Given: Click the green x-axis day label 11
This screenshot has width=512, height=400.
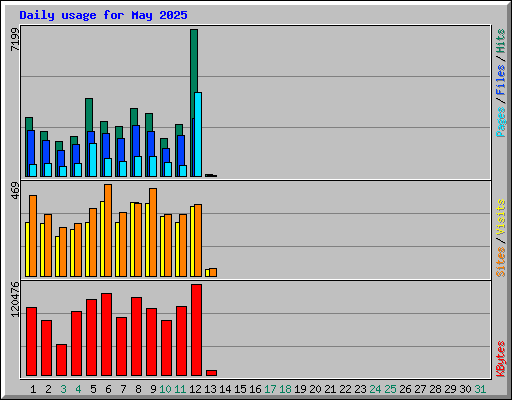Looking at the screenshot, I should point(180,389).
